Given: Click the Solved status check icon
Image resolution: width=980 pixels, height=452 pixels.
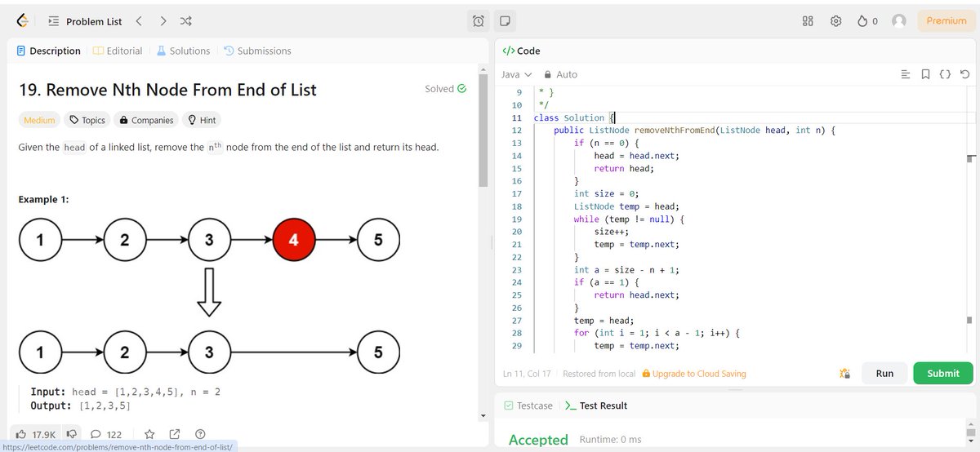Looking at the screenshot, I should tap(462, 88).
